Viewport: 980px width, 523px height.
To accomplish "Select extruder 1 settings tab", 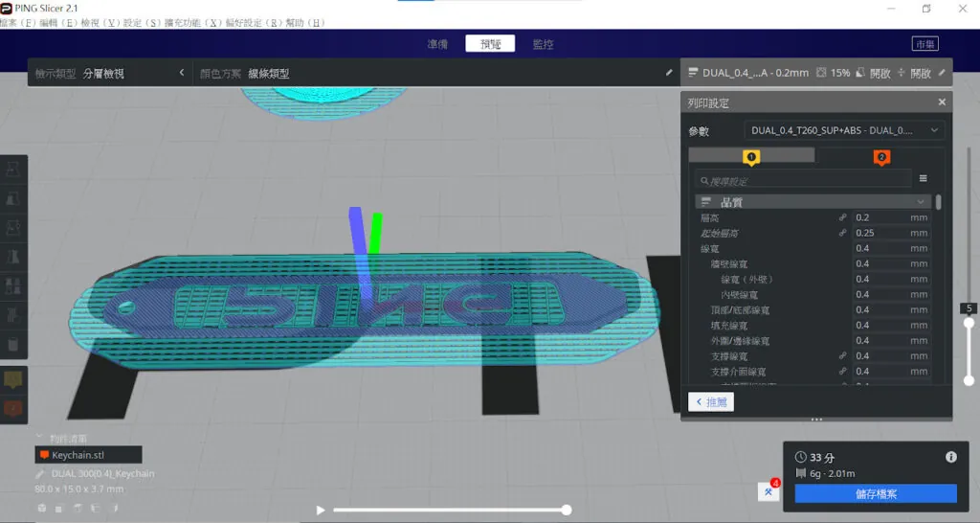I will point(751,156).
